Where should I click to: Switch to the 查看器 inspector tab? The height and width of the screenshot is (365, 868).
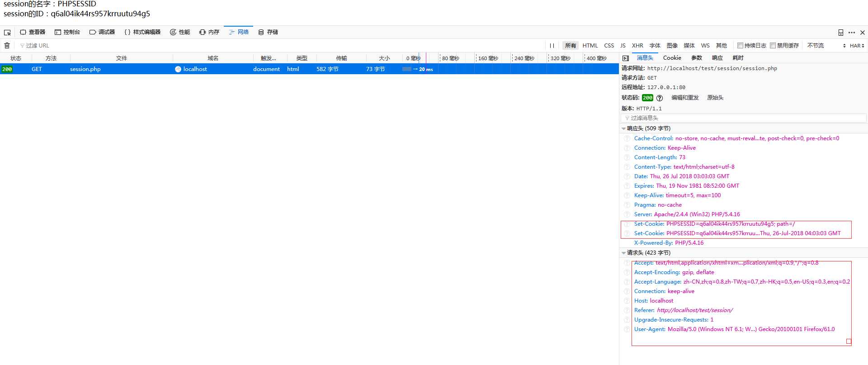coord(33,32)
